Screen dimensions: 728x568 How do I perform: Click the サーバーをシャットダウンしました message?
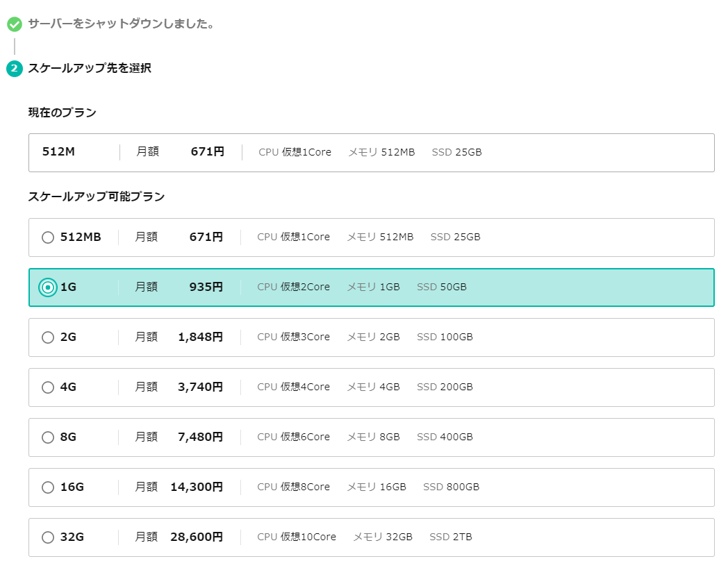121,24
